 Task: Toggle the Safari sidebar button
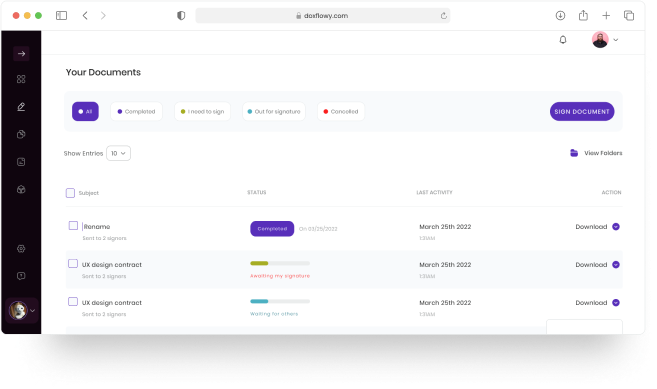coord(62,16)
